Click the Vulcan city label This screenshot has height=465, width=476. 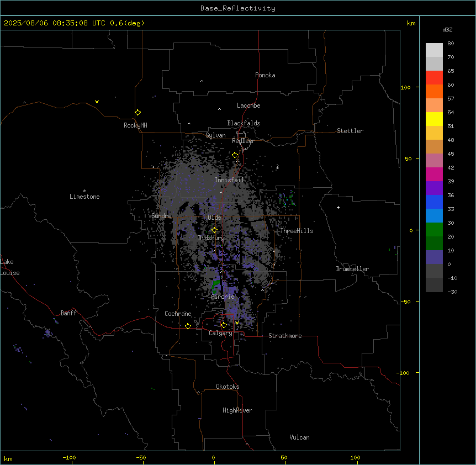pos(300,437)
